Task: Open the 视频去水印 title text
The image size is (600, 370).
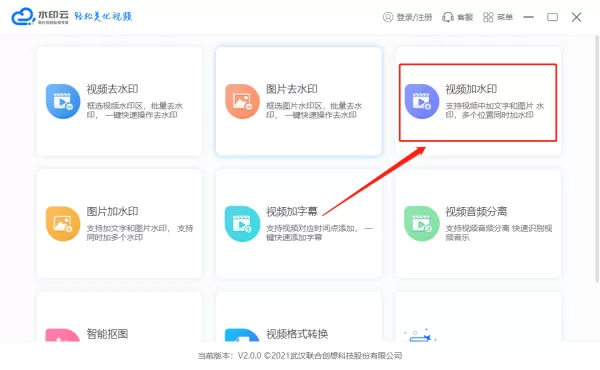Action: [x=112, y=89]
